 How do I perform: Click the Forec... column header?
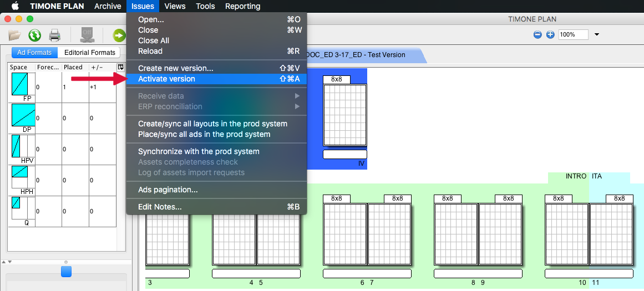click(48, 67)
